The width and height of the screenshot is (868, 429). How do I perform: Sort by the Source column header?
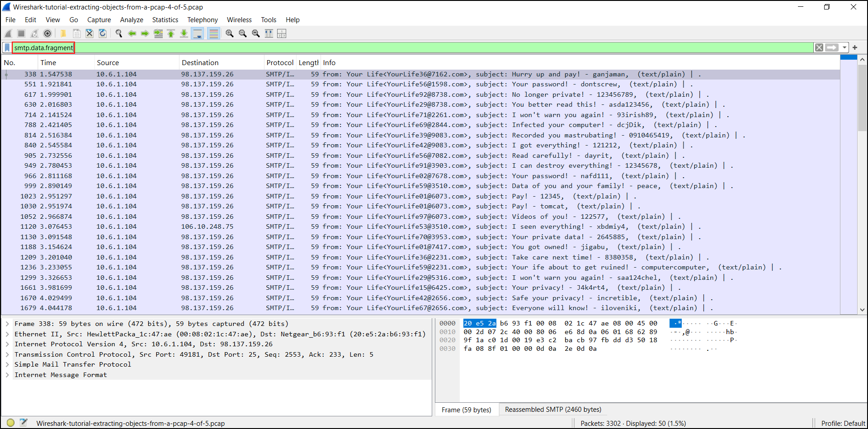[137, 63]
